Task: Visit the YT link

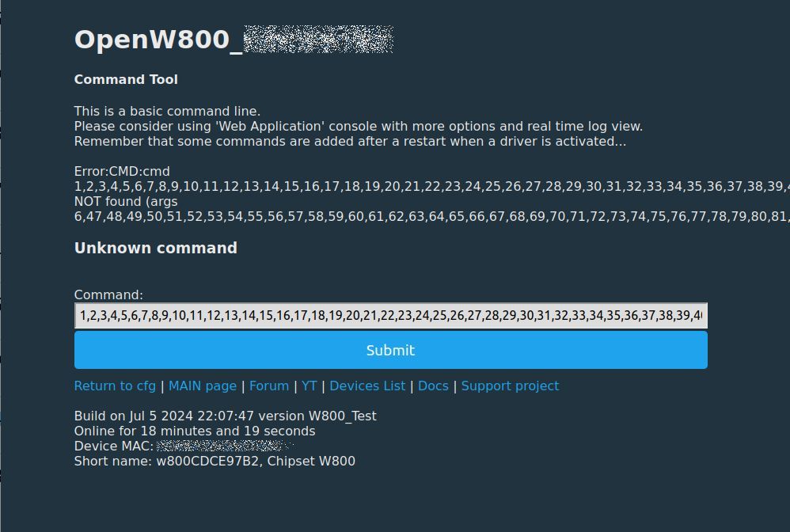Action: (x=310, y=386)
